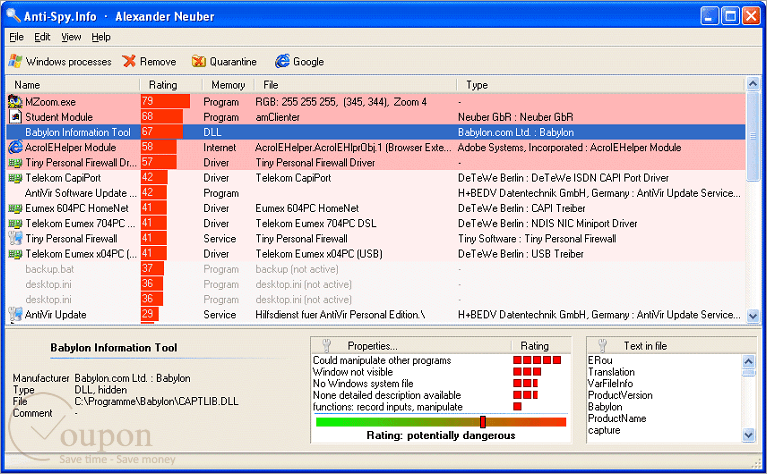Sort by the Type column header

[x=601, y=85]
